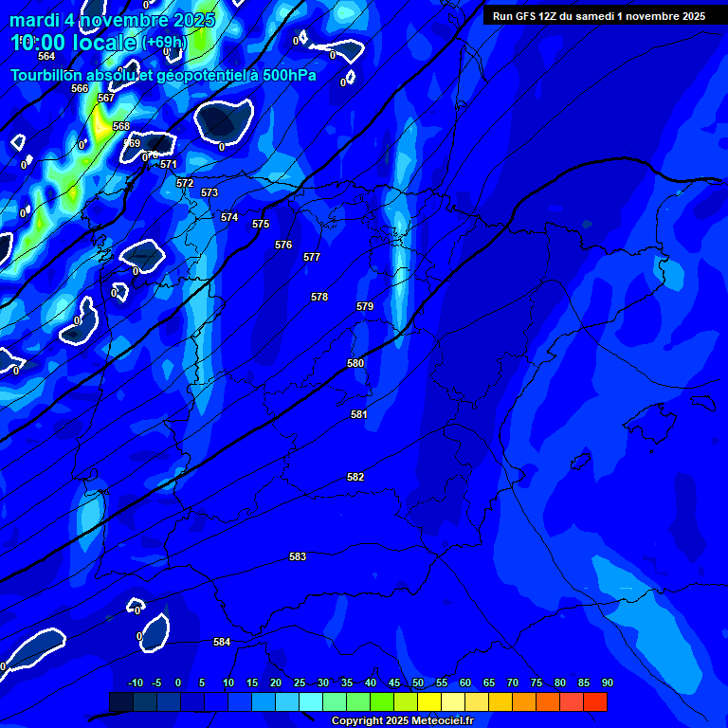The height and width of the screenshot is (728, 728).
Task: Click the 582 isohypse label
Action: pyautogui.click(x=355, y=477)
